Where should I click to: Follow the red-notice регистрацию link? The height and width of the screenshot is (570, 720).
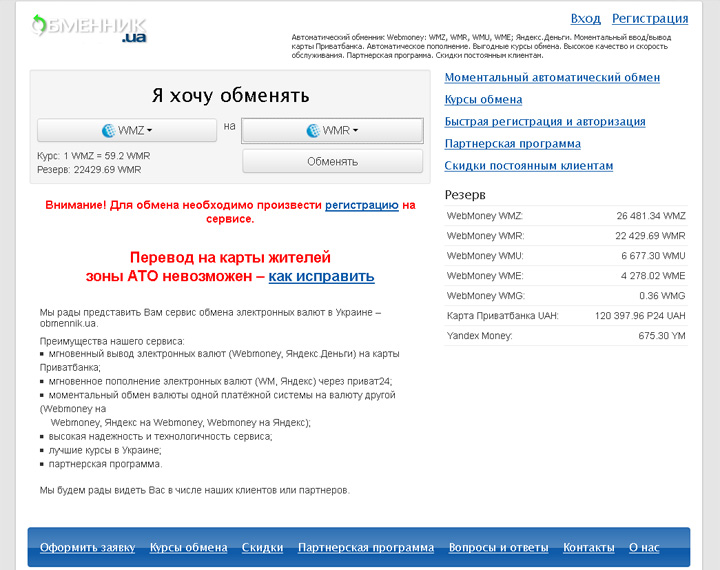(x=362, y=204)
